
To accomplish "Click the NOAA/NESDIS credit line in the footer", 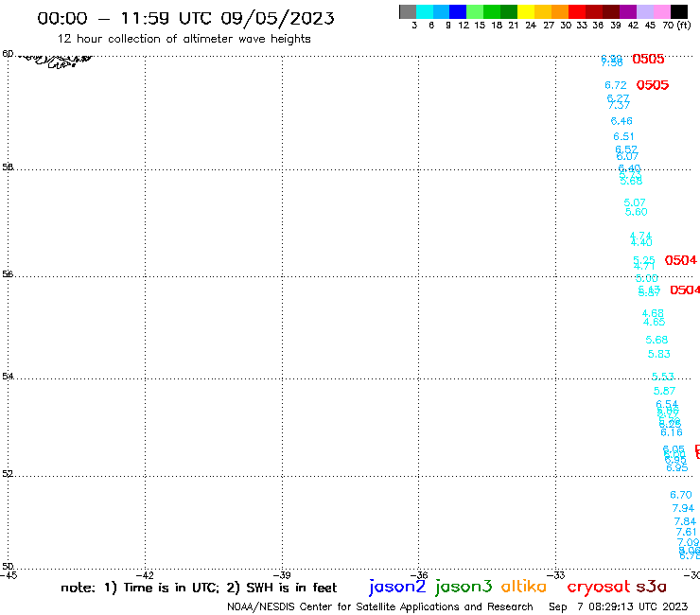I will tap(380, 606).
